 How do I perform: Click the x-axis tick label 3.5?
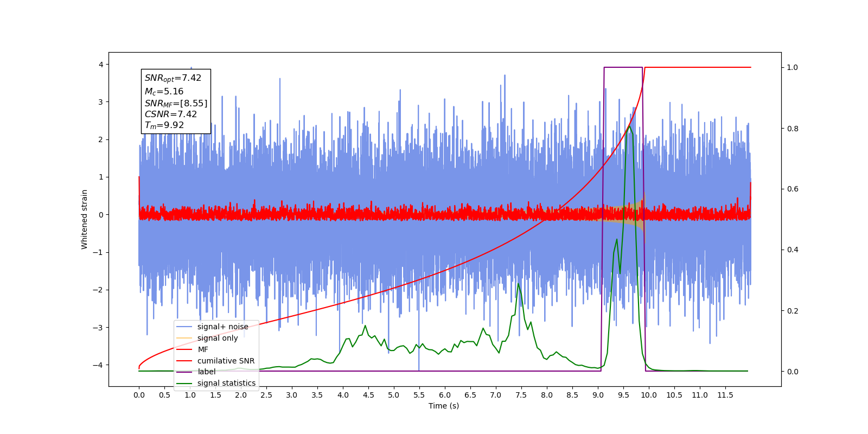click(317, 395)
